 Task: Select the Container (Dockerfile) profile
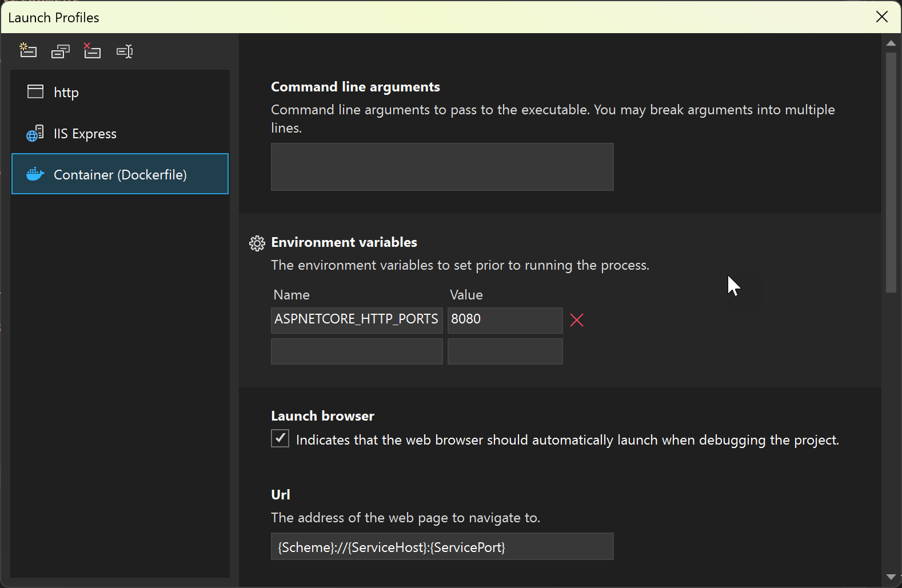tap(120, 174)
